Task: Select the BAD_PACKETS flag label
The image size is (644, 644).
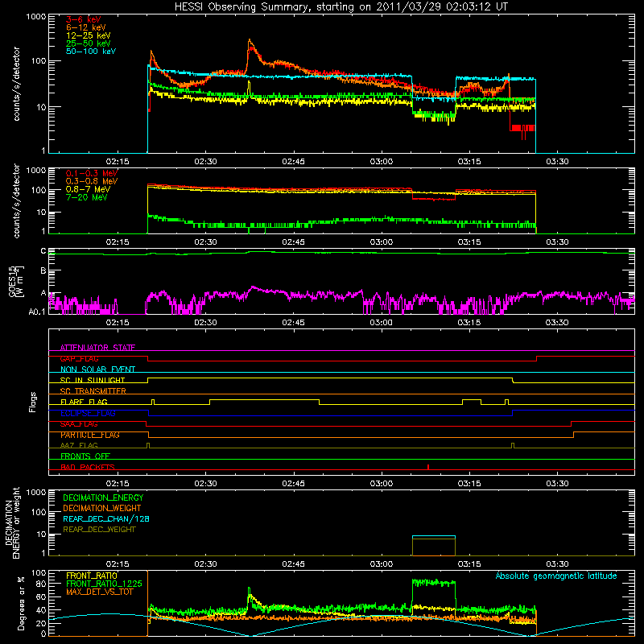Action: (x=88, y=467)
